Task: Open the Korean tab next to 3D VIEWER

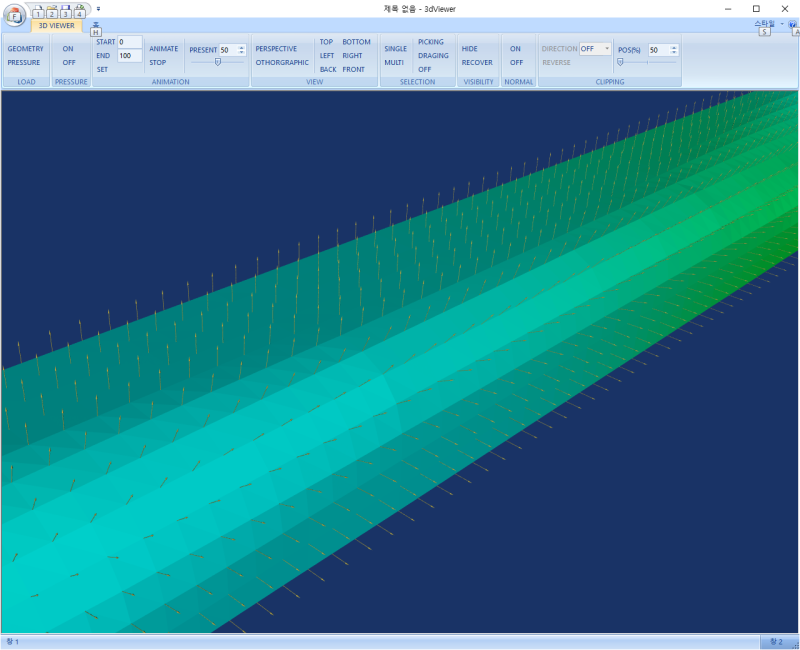Action: click(x=96, y=26)
